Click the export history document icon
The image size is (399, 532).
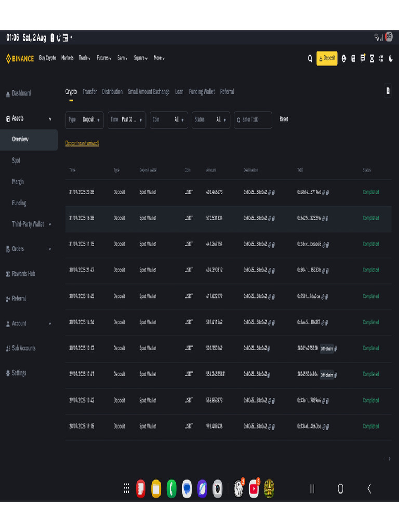point(388,90)
